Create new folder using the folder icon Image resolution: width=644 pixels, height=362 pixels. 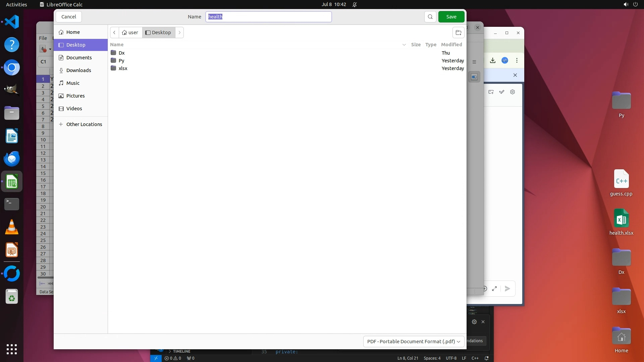[458, 33]
